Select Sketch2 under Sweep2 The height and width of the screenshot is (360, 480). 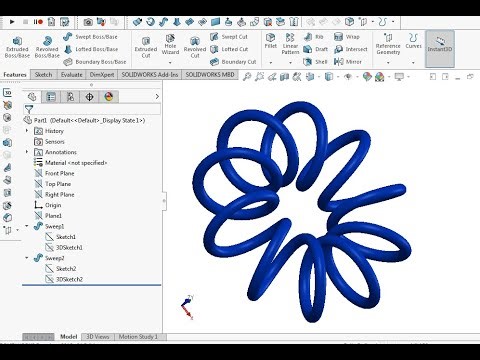point(61,269)
